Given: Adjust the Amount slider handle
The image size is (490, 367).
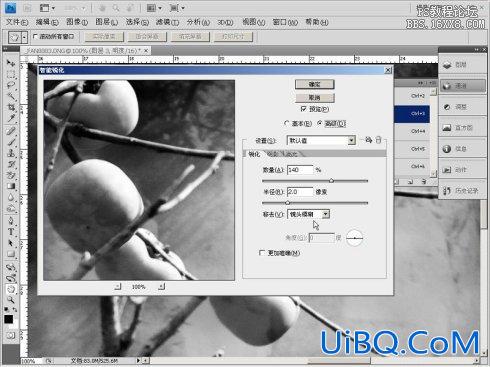Looking at the screenshot, I should click(331, 181).
